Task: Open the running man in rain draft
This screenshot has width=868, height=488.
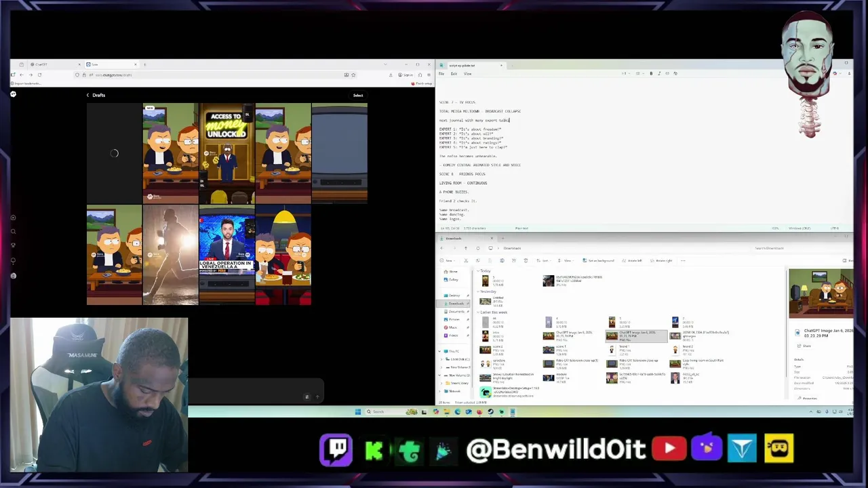Action: pyautogui.click(x=170, y=256)
